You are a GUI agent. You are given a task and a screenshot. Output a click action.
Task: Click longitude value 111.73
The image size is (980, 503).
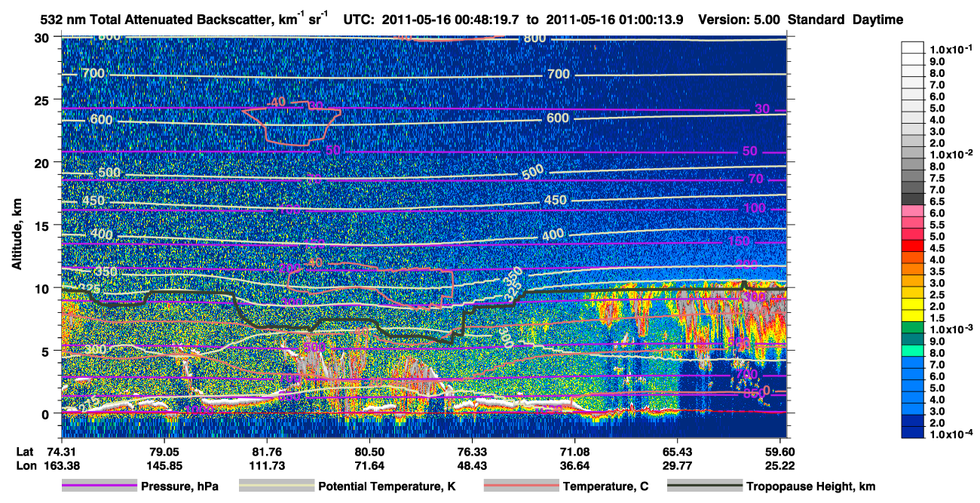266,465
